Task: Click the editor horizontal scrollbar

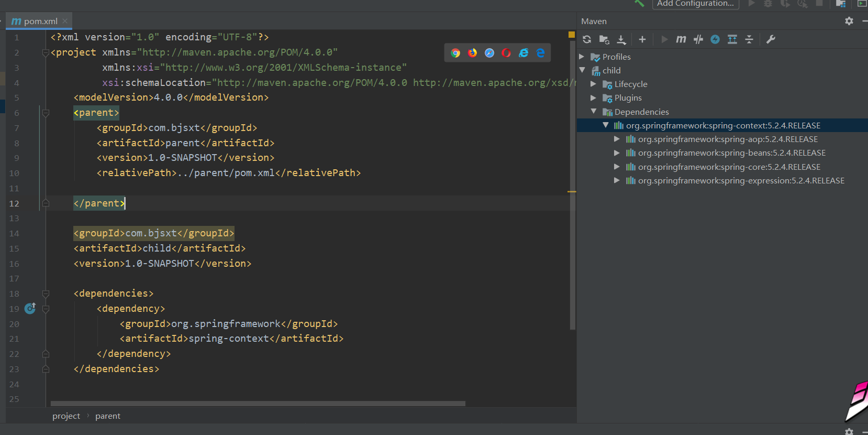Action: tap(258, 404)
